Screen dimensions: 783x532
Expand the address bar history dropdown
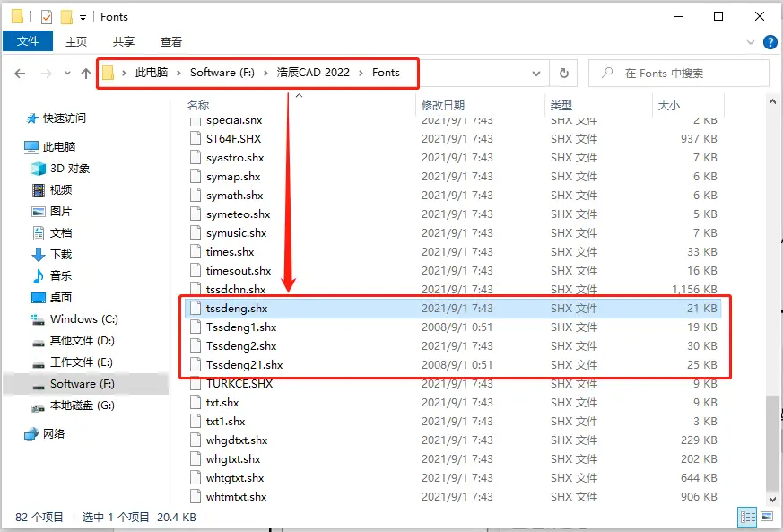[x=536, y=74]
